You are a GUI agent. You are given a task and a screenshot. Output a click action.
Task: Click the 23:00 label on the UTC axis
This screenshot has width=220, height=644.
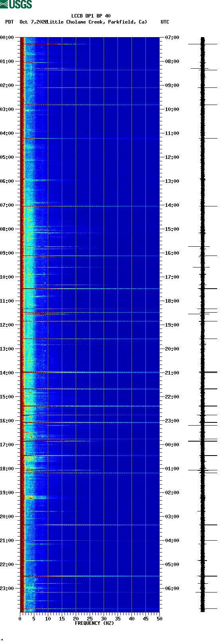172,421
